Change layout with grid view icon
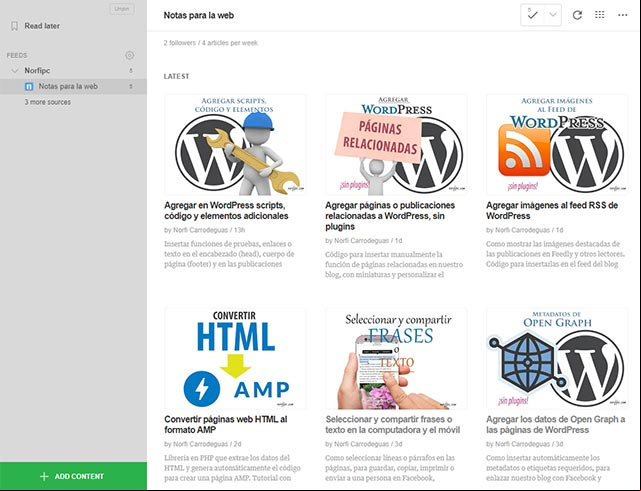 tap(600, 15)
